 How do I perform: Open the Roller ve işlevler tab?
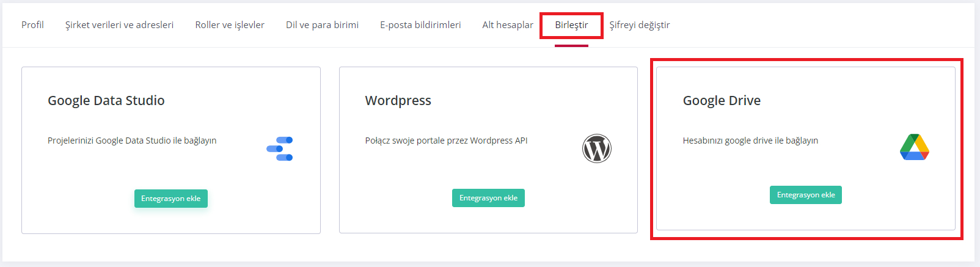(230, 25)
